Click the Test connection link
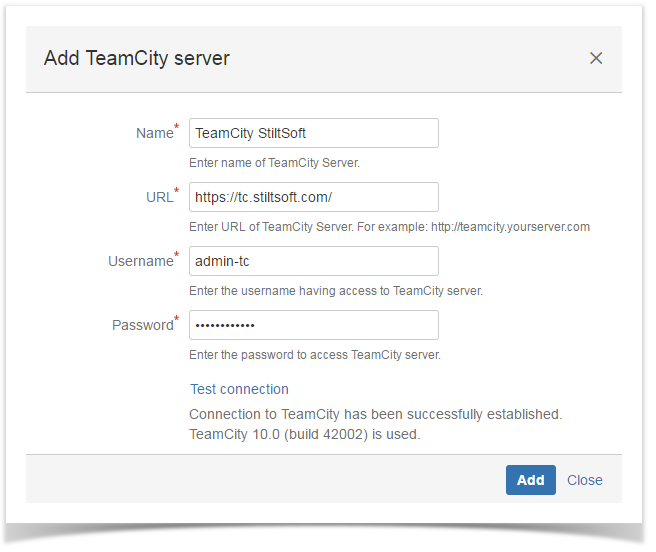 [239, 389]
